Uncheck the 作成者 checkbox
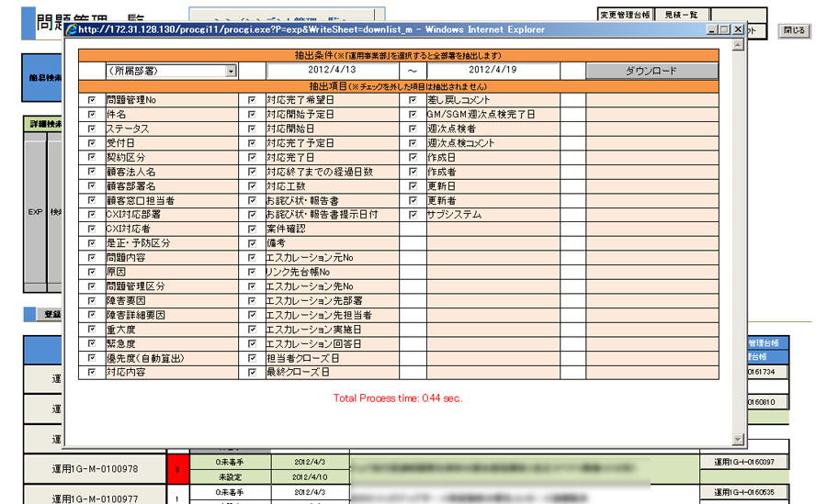 click(413, 172)
